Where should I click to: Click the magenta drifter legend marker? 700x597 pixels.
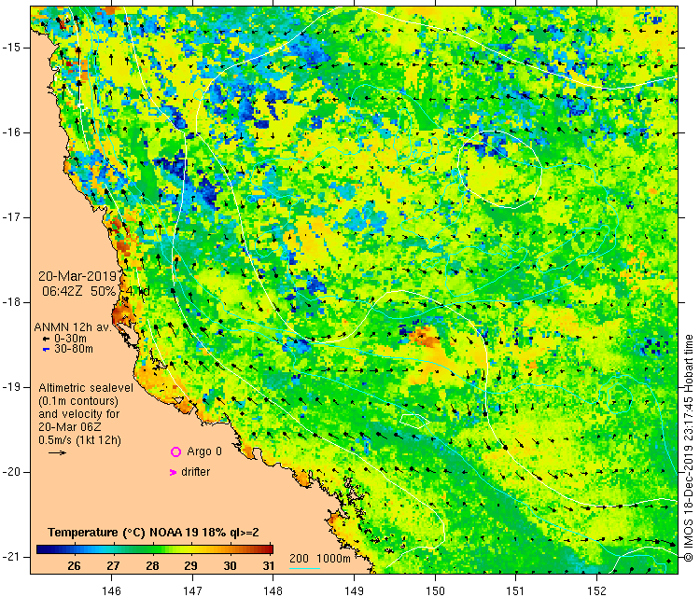click(174, 472)
